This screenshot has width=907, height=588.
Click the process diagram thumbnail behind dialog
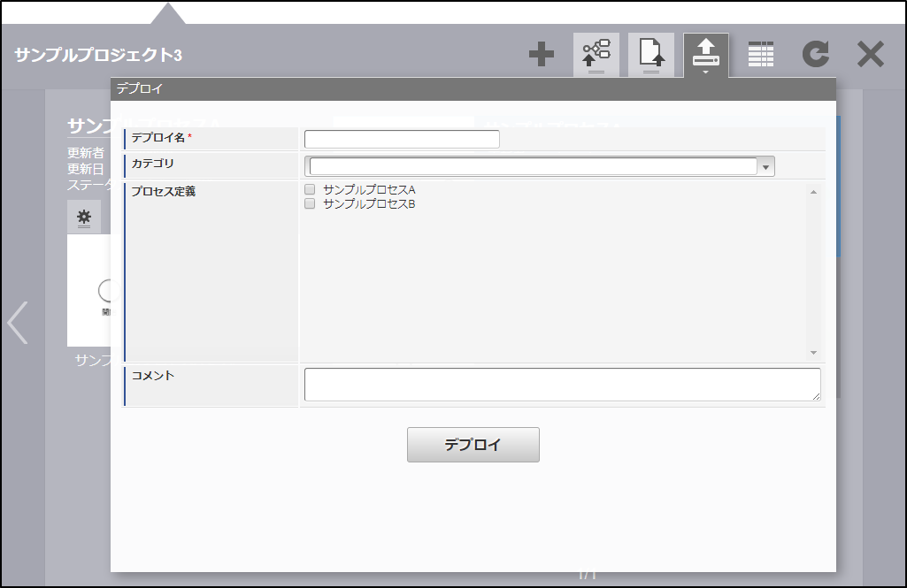click(89, 290)
